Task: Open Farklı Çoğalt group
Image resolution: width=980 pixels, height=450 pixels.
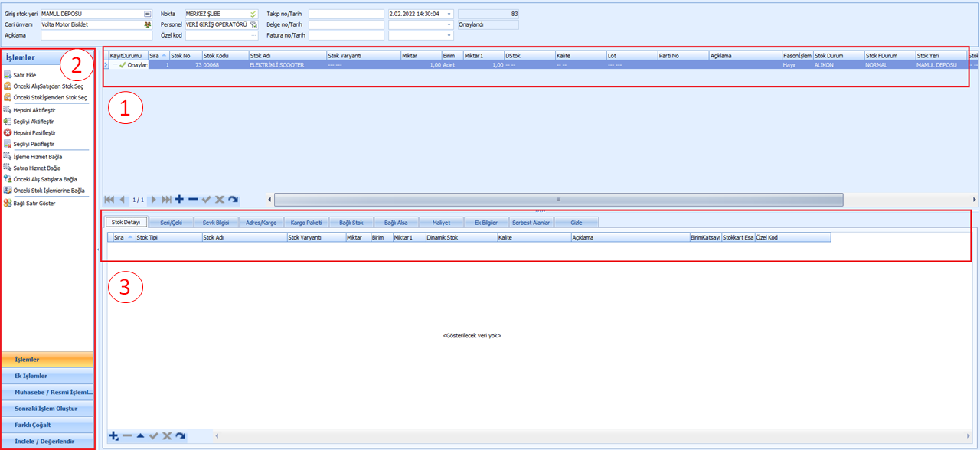Action: tap(48, 425)
